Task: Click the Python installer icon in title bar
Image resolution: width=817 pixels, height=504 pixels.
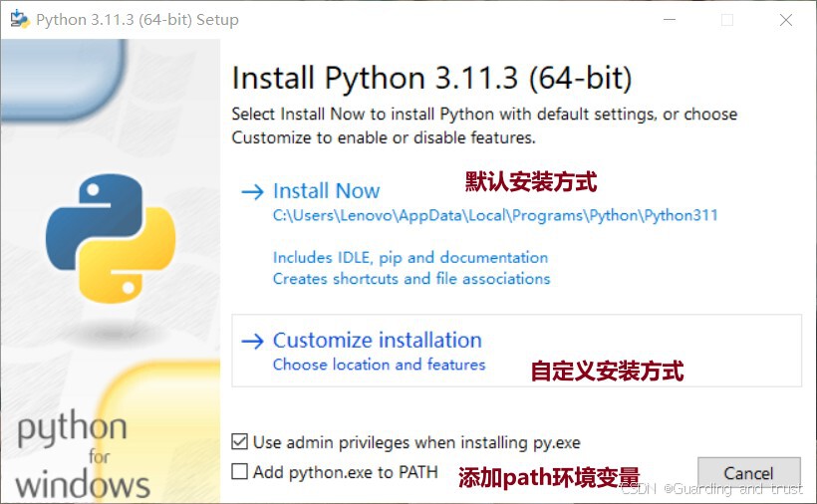Action: pos(20,19)
